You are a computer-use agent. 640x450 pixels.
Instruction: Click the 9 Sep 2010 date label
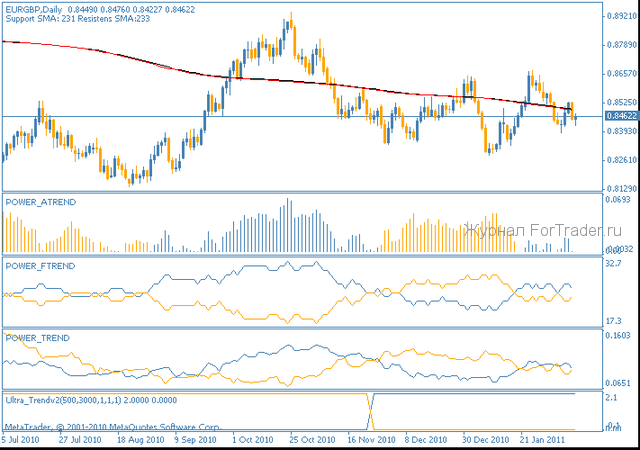(x=196, y=440)
